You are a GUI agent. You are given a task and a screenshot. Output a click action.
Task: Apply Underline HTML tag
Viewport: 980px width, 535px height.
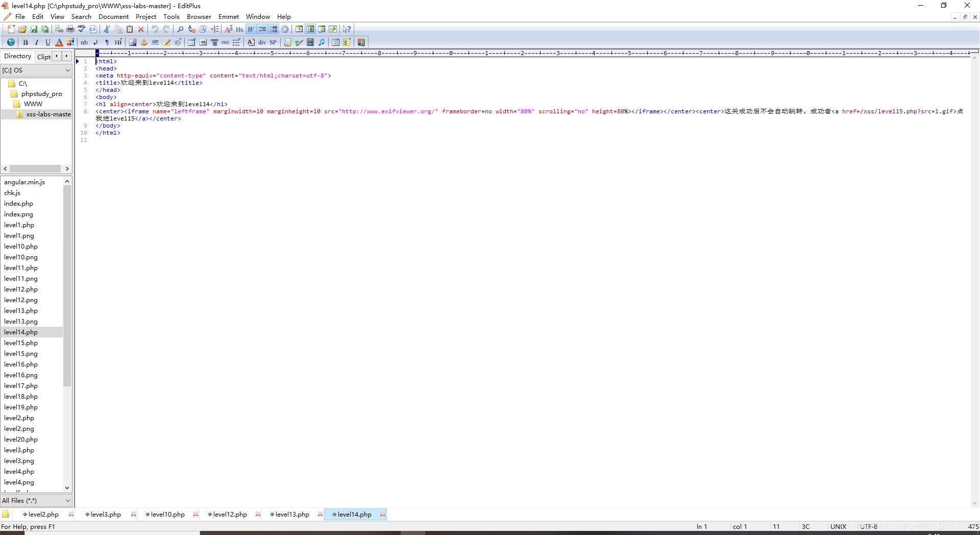48,42
